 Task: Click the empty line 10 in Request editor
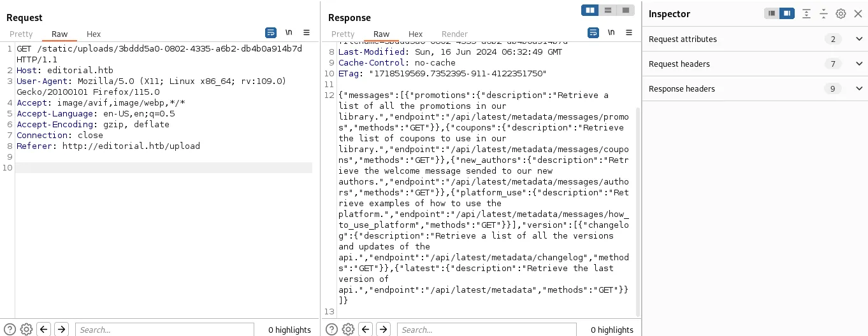pos(164,167)
